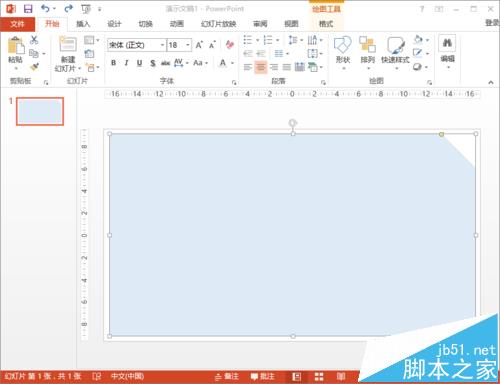500x384 pixels.
Task: Open the font name dropdown
Action: pyautogui.click(x=162, y=45)
